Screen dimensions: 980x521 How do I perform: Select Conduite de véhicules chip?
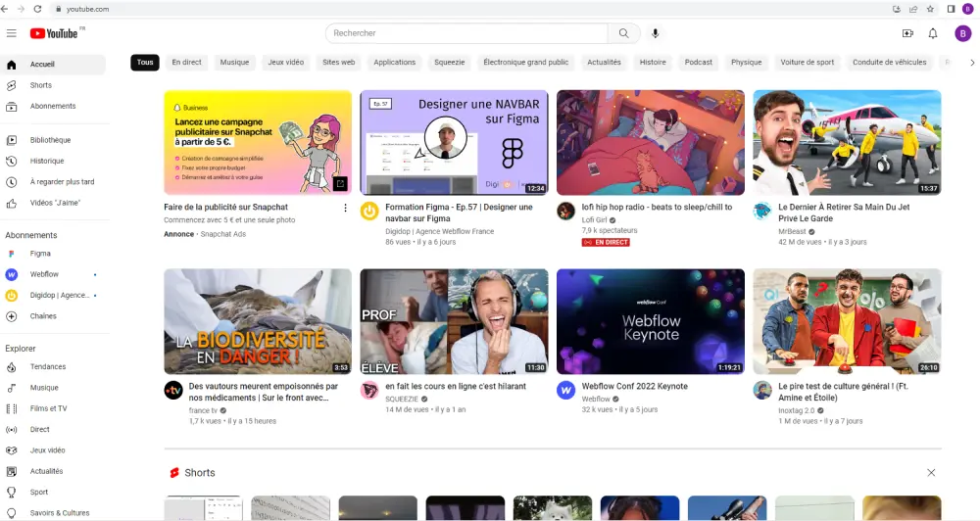[890, 63]
